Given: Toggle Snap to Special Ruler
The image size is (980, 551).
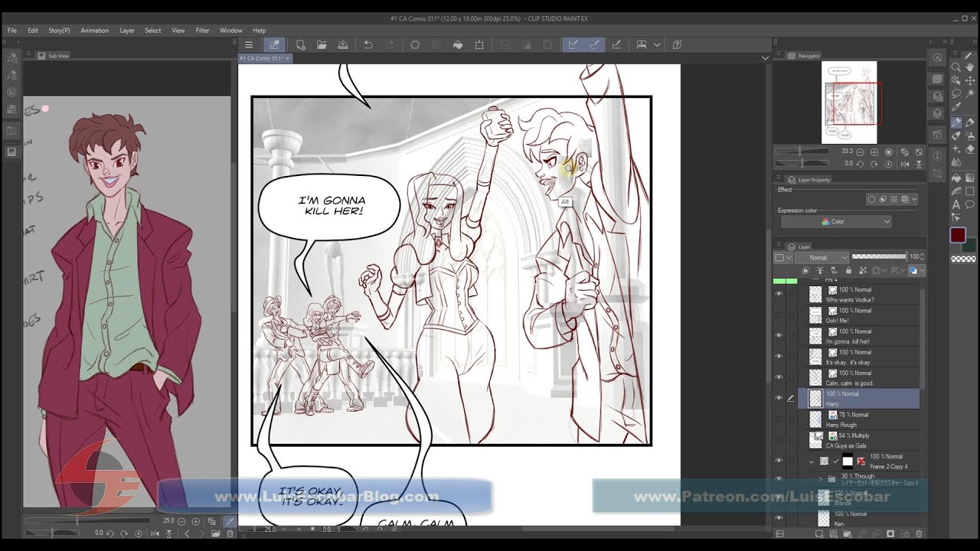Looking at the screenshot, I should pos(594,44).
